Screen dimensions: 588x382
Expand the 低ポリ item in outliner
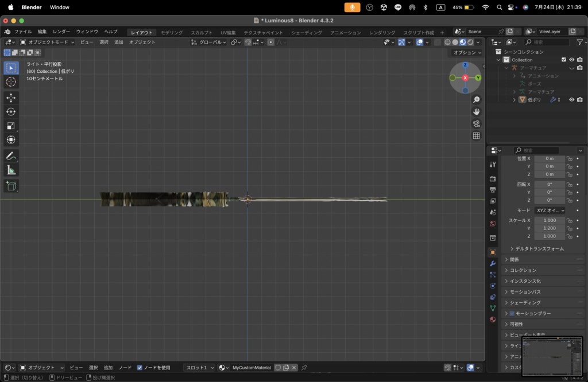click(x=514, y=100)
